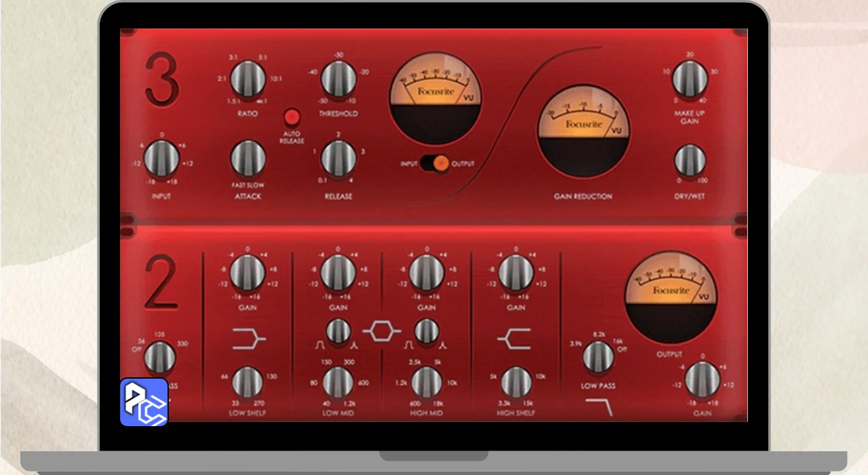868x475 pixels.
Task: Click the OUTPUT label under EQ meter
Action: point(670,354)
